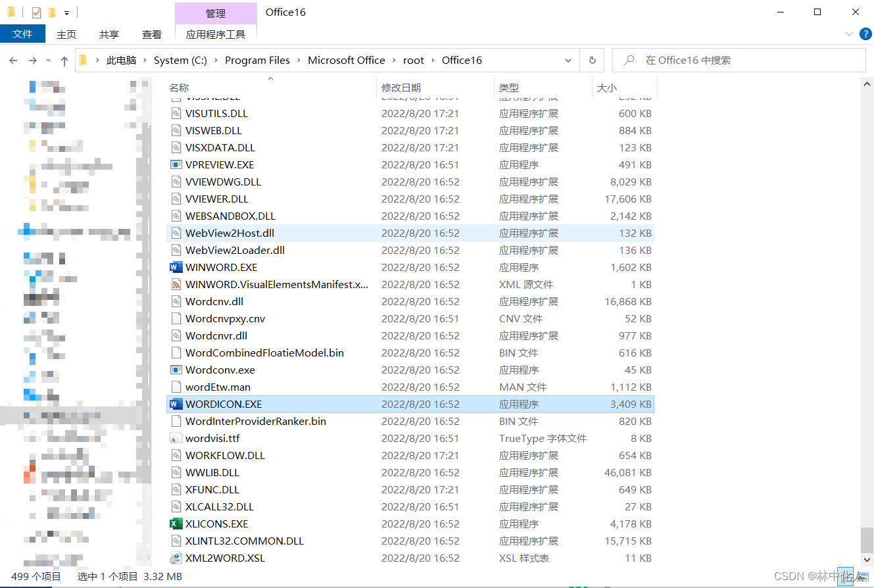Image resolution: width=874 pixels, height=588 pixels.
Task: Expand the chevron after Program Files
Action: 299,60
